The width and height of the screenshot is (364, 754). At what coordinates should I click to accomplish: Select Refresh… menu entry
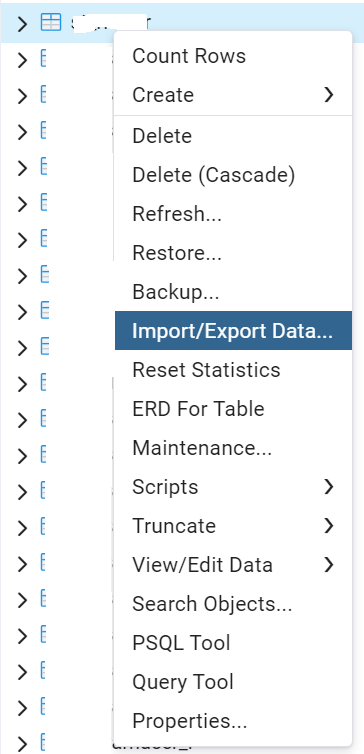(233, 214)
